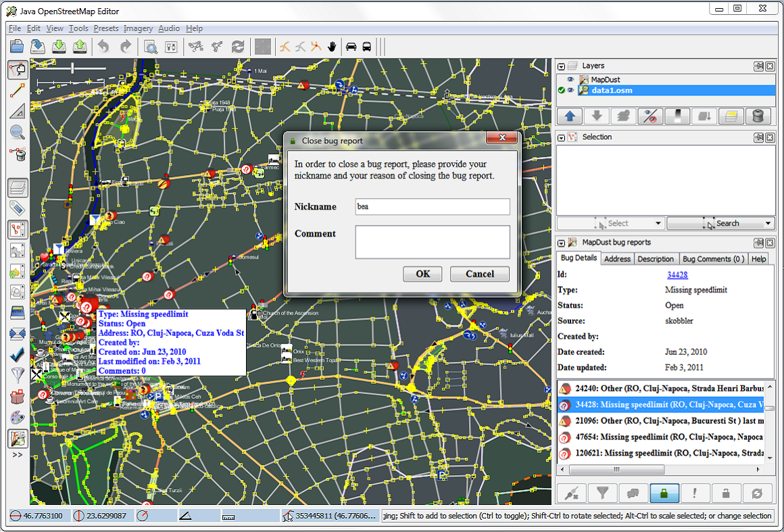Collapse the Selection panel arrow
The width and height of the screenshot is (784, 532).
click(x=562, y=137)
